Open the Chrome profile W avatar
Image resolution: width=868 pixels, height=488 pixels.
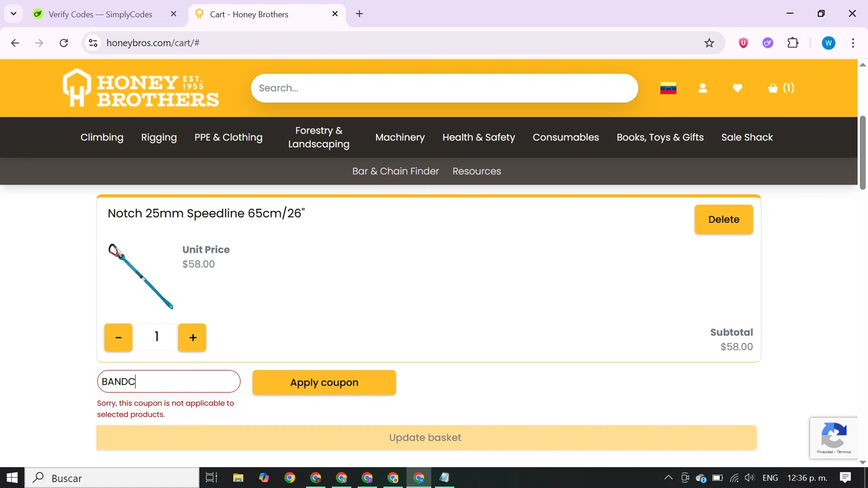pyautogui.click(x=829, y=43)
